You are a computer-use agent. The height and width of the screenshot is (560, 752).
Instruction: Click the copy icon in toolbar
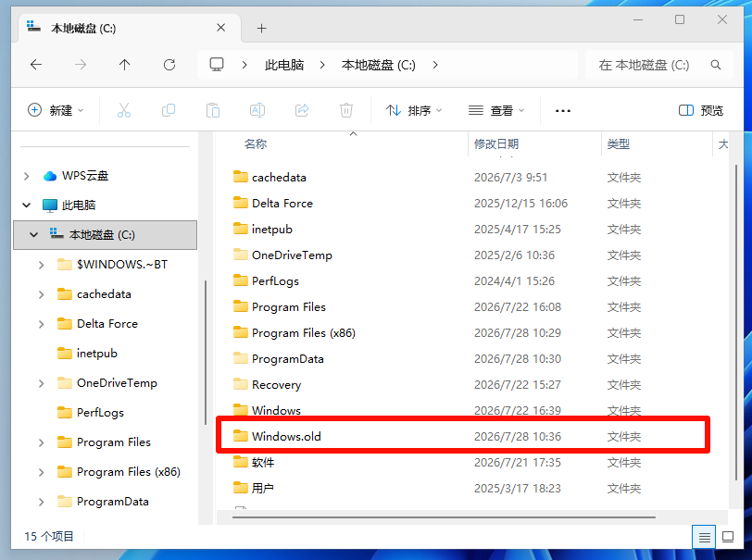coord(169,111)
